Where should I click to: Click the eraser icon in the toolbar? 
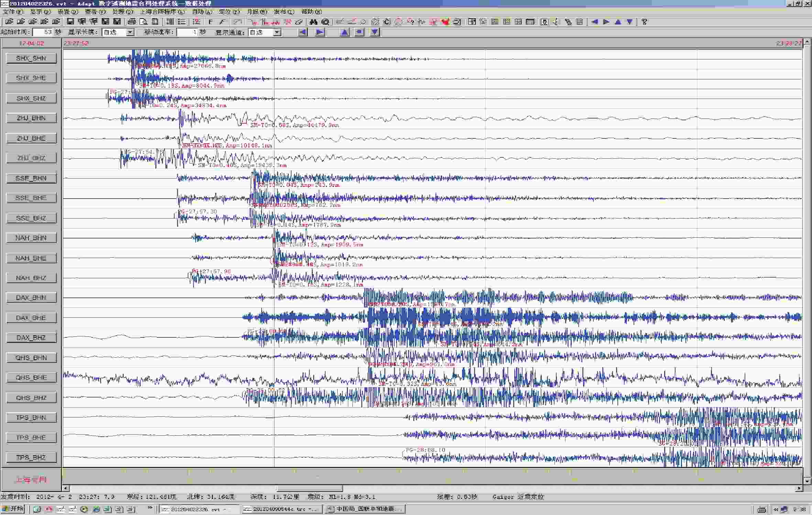point(299,22)
